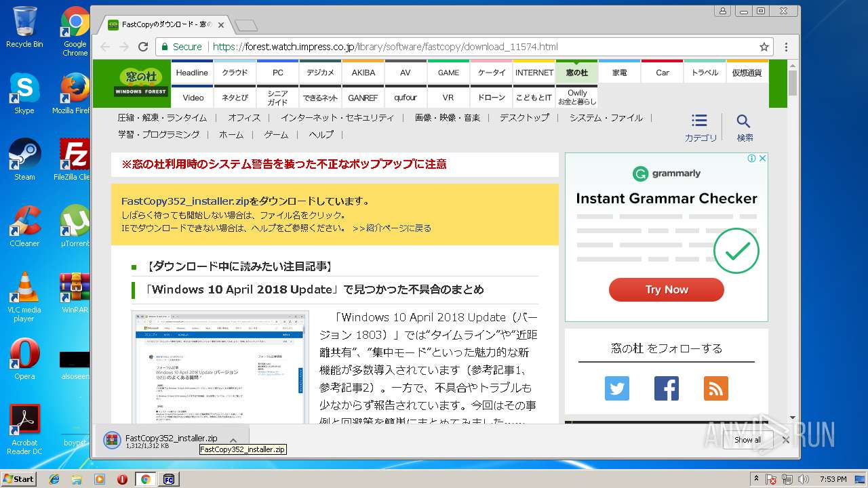The image size is (868, 488).
Task: Open the システム・ファイル category
Action: click(x=606, y=117)
